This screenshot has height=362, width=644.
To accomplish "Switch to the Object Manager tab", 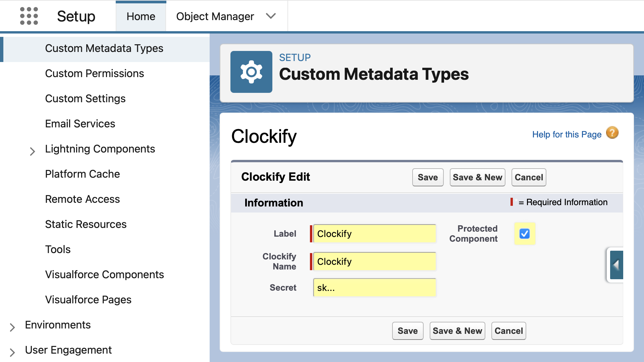I will coord(215,16).
